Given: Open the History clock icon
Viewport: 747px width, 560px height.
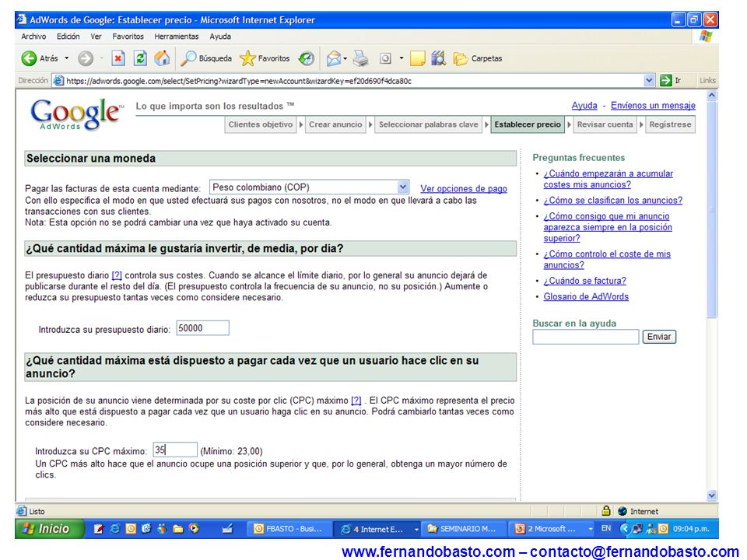Looking at the screenshot, I should click(x=307, y=58).
